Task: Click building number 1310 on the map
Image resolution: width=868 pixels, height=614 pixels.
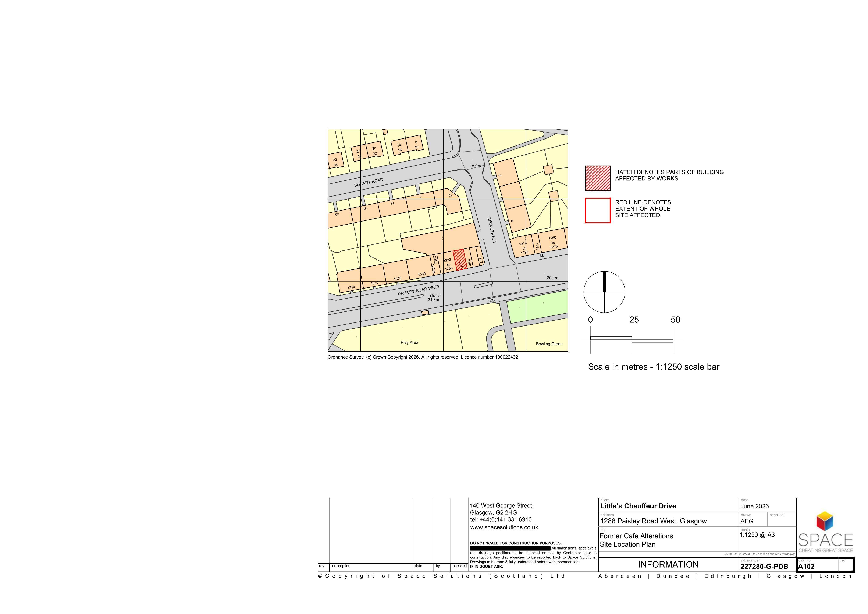Action: (x=374, y=283)
